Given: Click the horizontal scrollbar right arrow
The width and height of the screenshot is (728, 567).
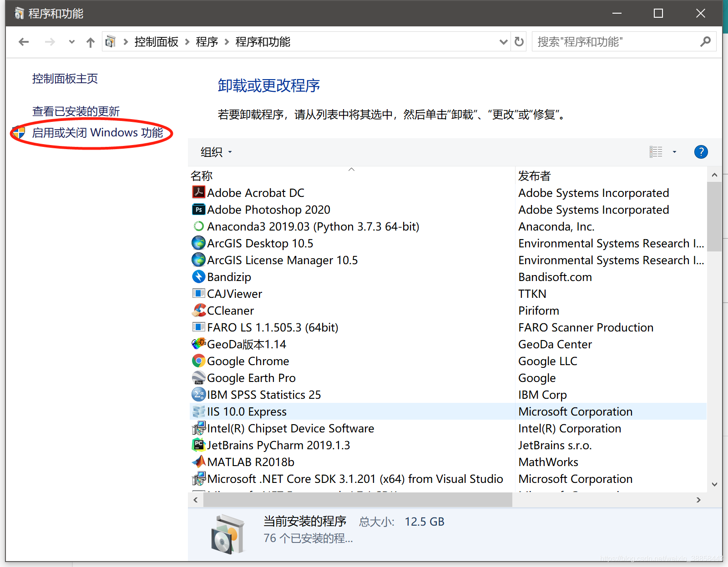Looking at the screenshot, I should pos(698,500).
